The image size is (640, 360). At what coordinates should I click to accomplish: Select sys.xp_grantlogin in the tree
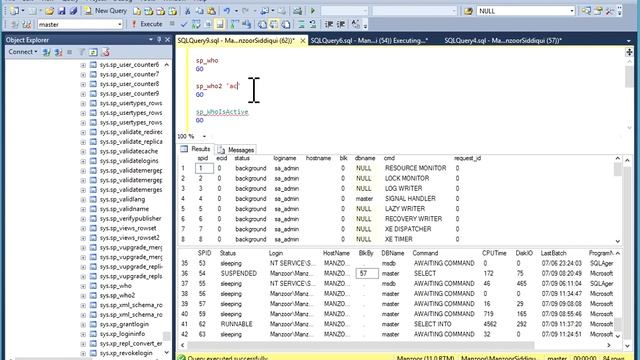(x=124, y=324)
